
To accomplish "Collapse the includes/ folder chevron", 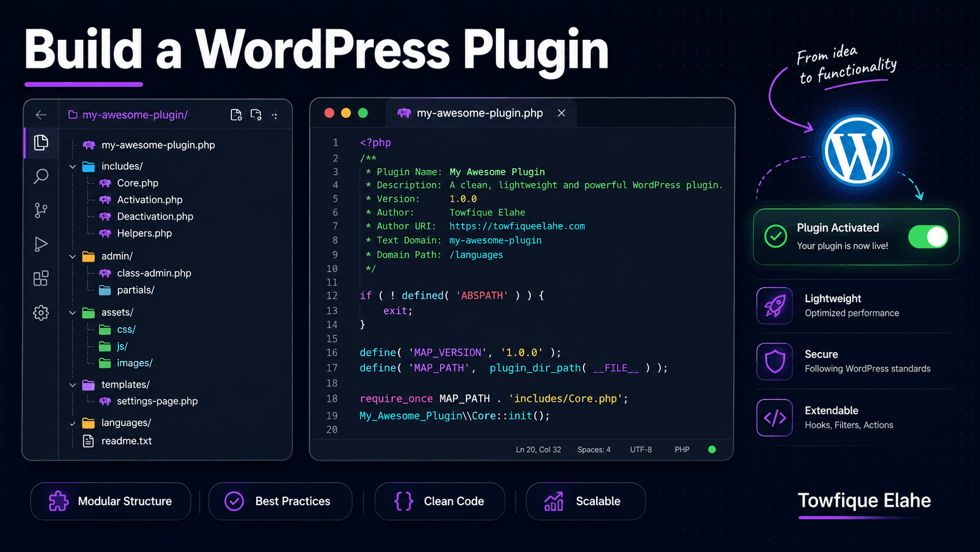I will (73, 167).
